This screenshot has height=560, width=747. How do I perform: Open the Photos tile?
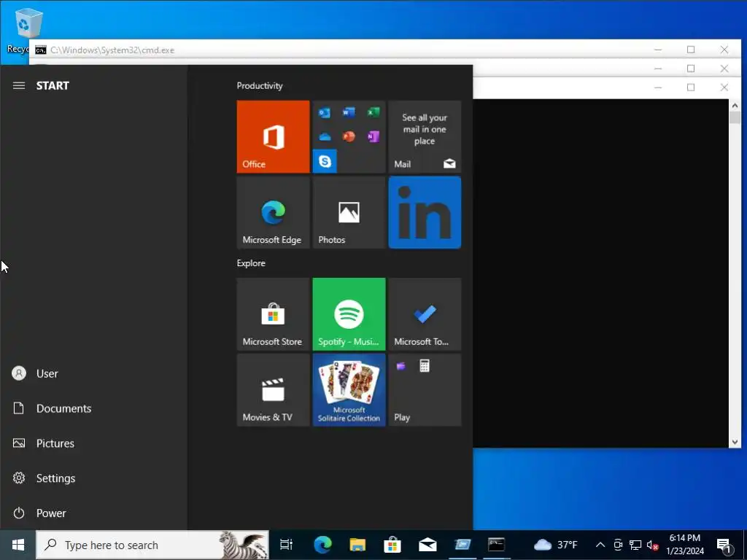coord(349,212)
